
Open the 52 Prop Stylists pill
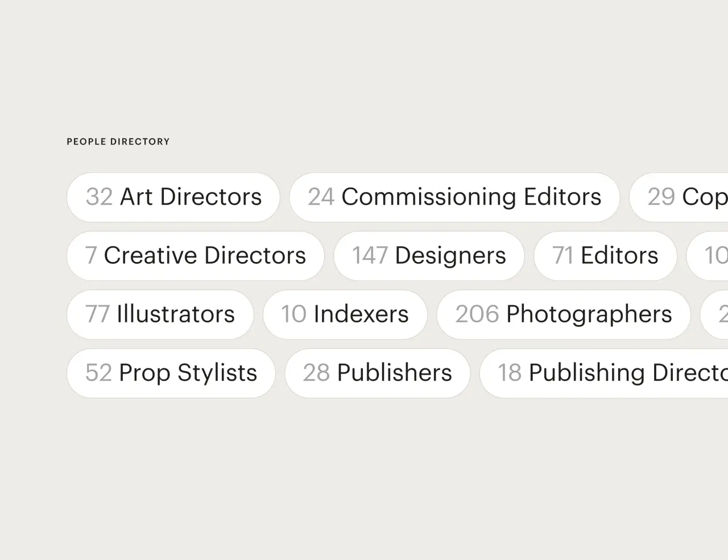click(171, 373)
